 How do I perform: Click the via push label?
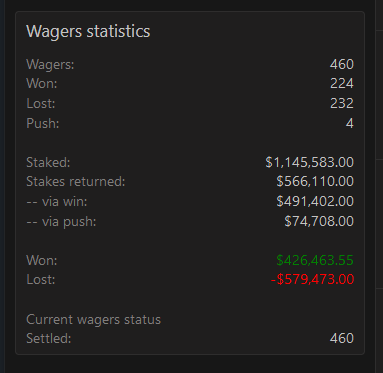pos(61,222)
